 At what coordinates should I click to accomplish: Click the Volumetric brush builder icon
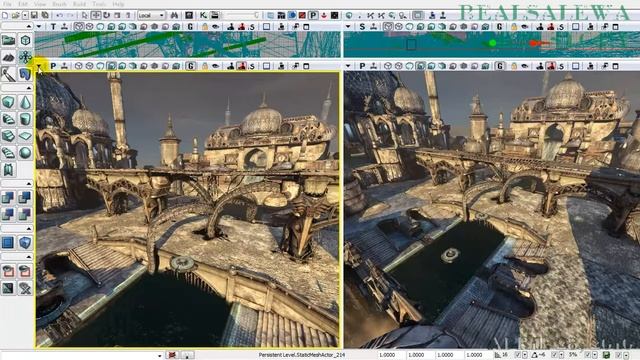tap(8, 169)
